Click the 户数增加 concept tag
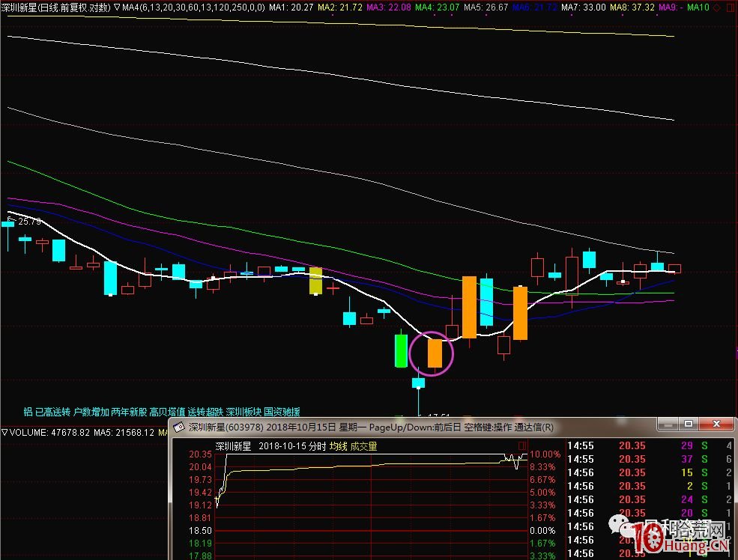 coord(91,412)
